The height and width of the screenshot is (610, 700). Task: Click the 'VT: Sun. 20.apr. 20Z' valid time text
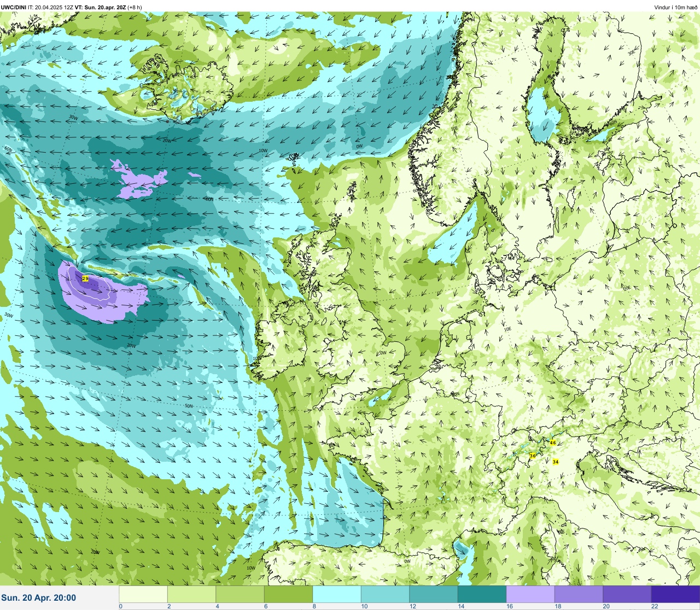tap(100, 7)
